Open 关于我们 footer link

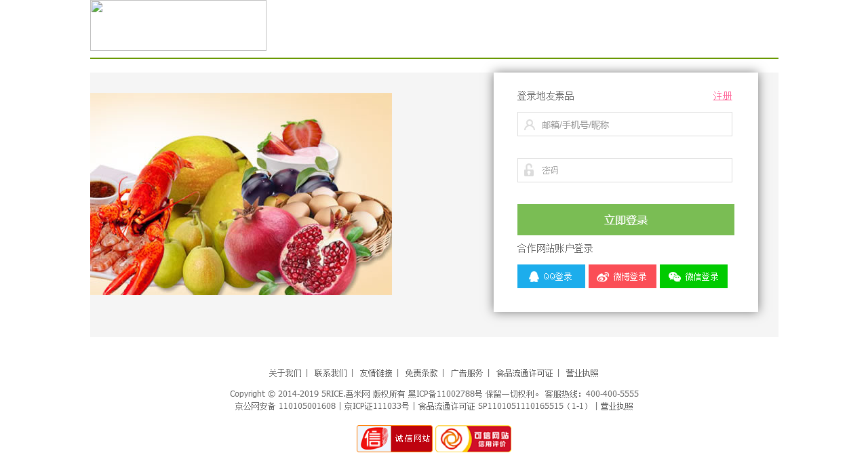tap(285, 373)
